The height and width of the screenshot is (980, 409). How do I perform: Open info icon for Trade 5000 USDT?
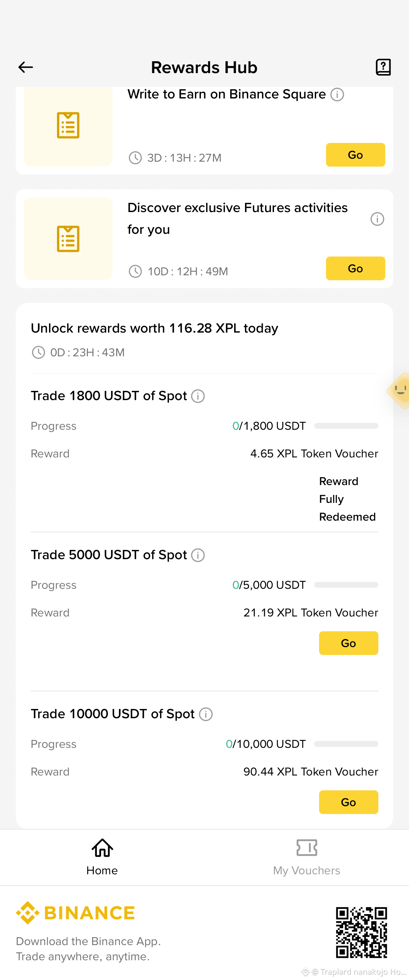tap(198, 555)
